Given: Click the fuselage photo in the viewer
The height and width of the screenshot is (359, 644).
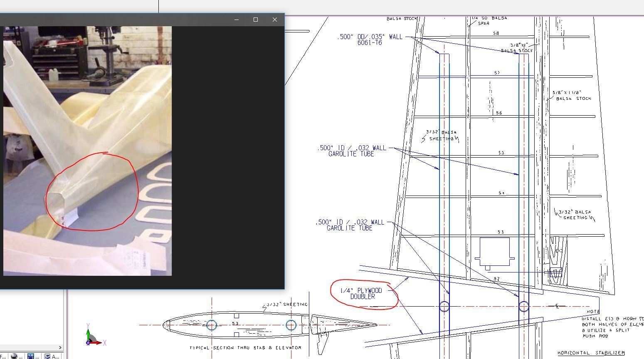Looking at the screenshot, I should pos(87,151).
